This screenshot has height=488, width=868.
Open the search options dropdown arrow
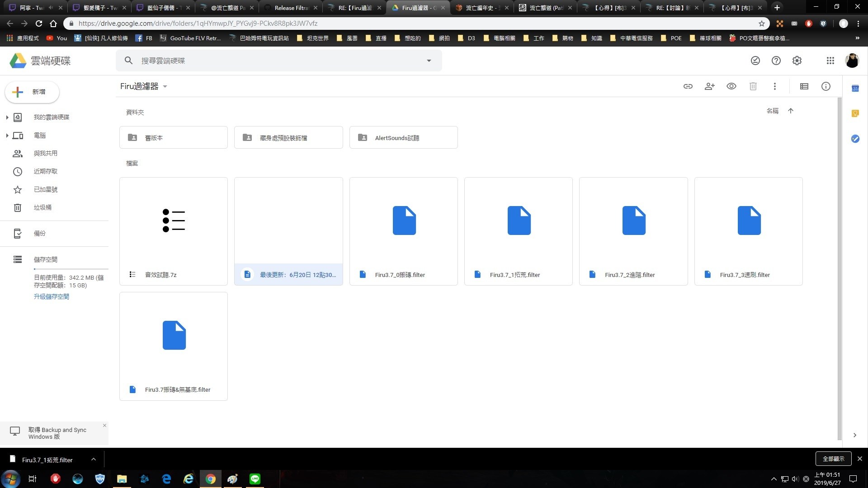429,61
